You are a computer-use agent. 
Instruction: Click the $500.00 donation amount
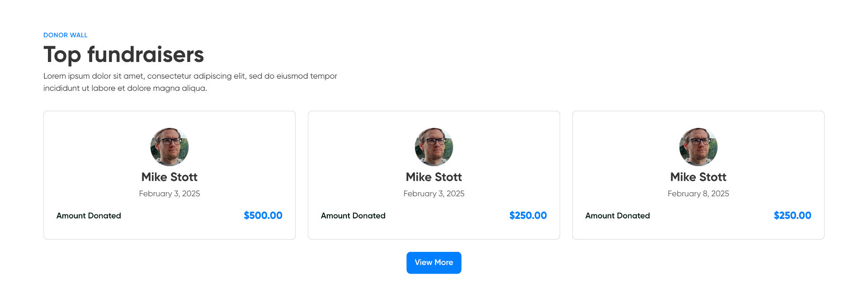click(263, 216)
